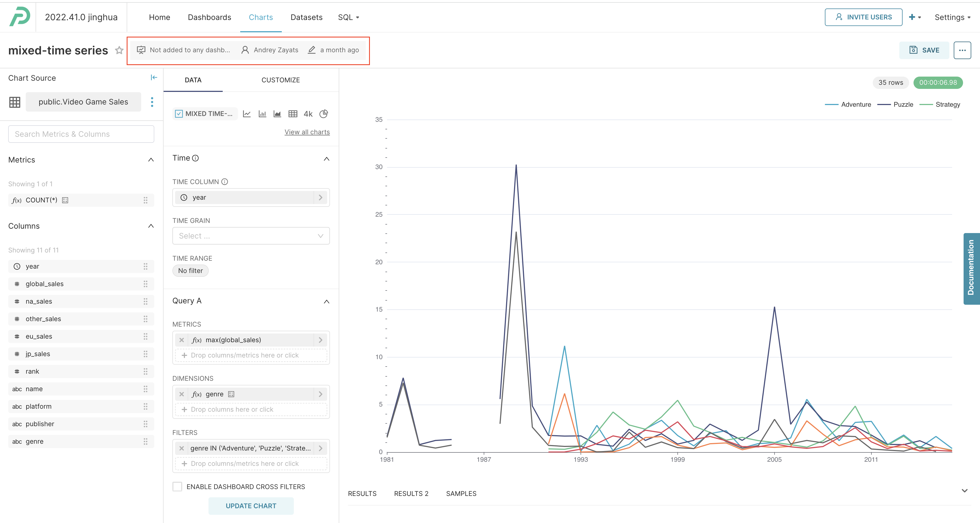980x523 pixels.
Task: Enable dashboard cross filters checkbox
Action: tap(177, 487)
